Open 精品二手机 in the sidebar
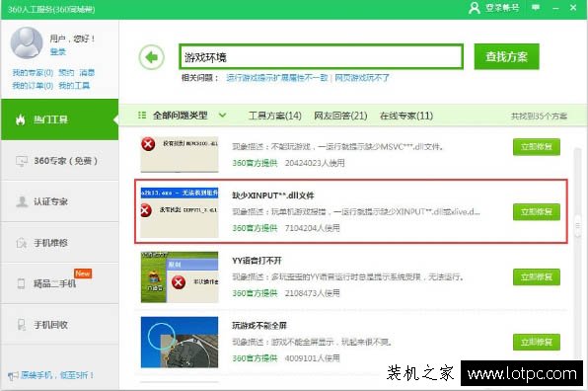The height and width of the screenshot is (391, 588). (59, 283)
